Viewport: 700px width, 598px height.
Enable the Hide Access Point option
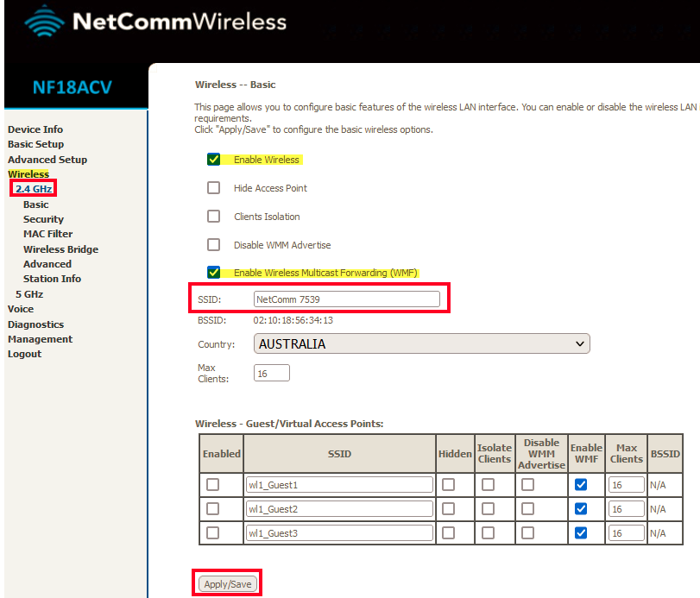coord(213,187)
